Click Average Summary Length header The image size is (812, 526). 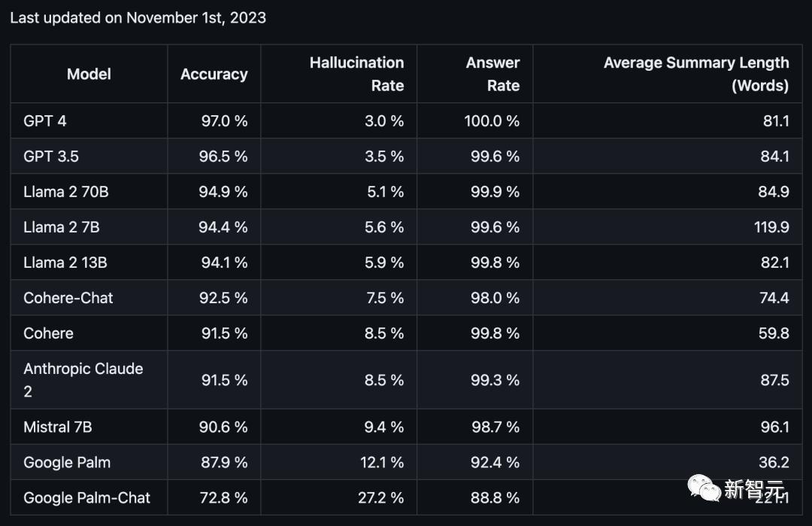696,74
